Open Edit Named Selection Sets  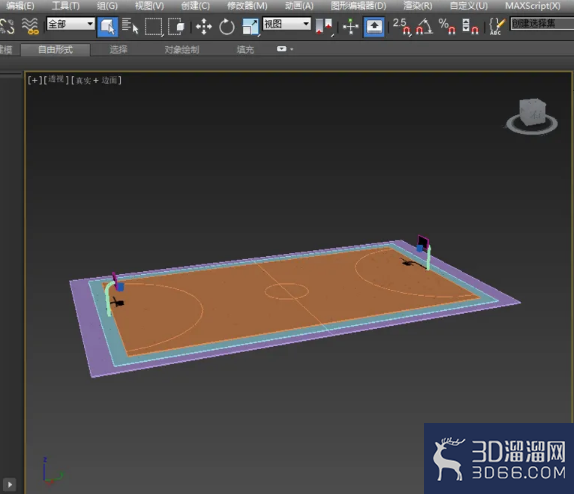[497, 27]
